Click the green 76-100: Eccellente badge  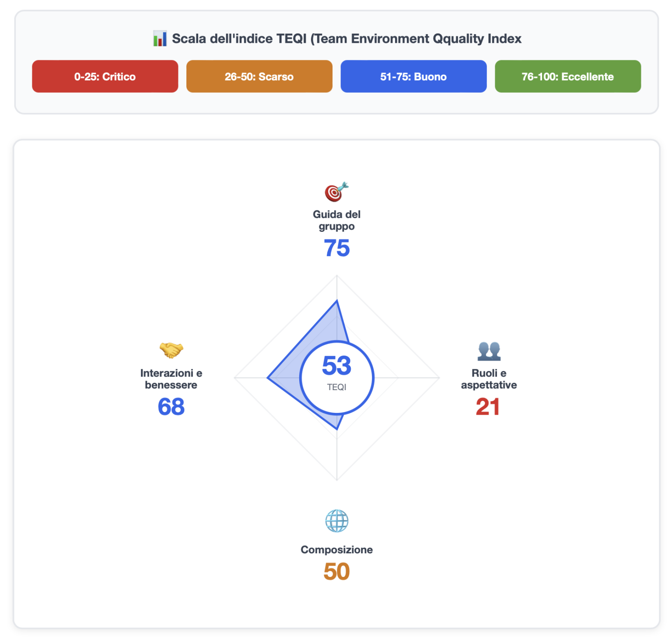567,77
